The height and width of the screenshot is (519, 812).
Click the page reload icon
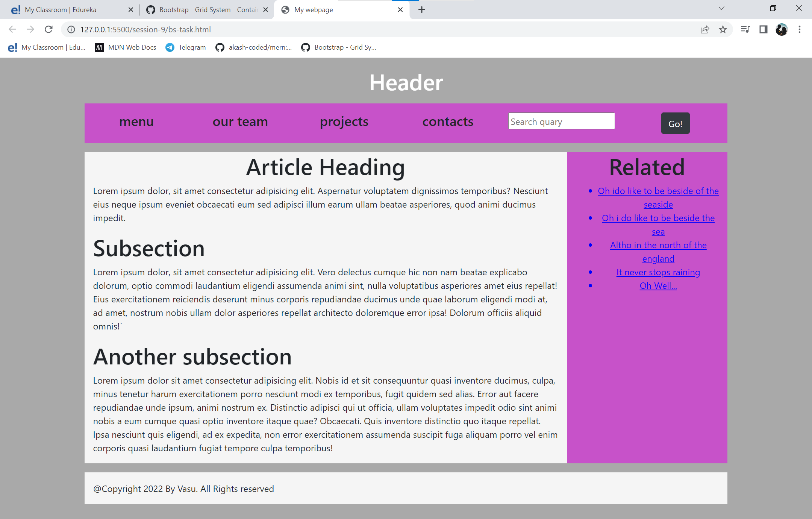[48, 29]
